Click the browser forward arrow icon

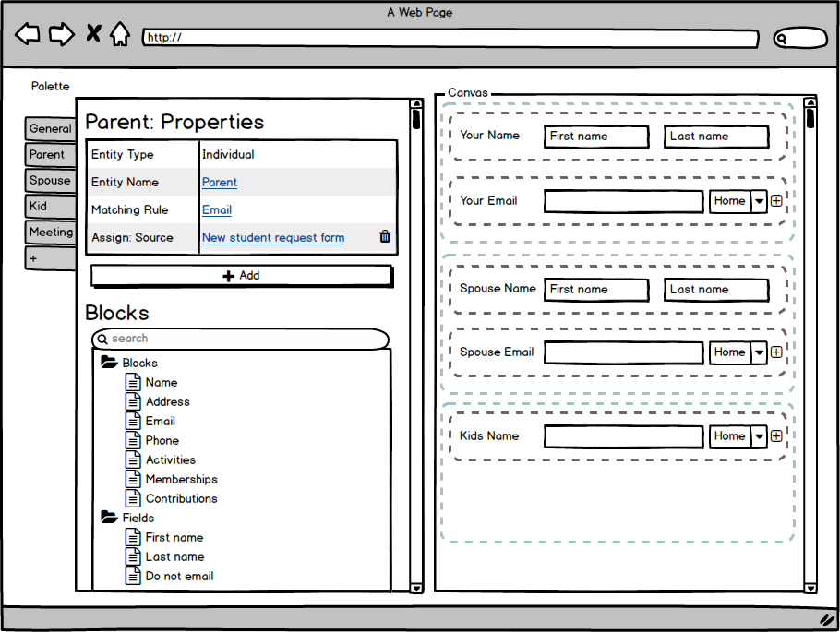click(61, 35)
